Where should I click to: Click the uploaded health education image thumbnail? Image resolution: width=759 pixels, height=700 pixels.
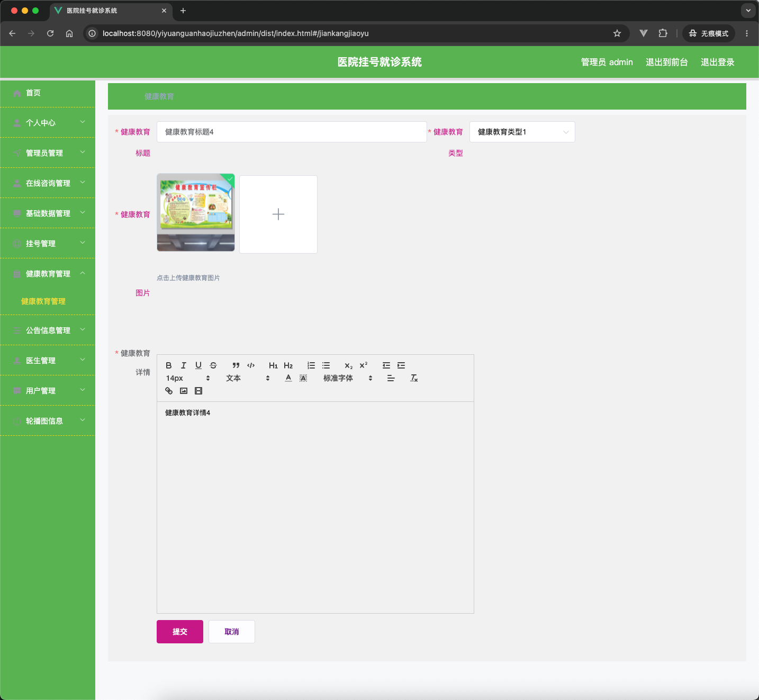196,212
